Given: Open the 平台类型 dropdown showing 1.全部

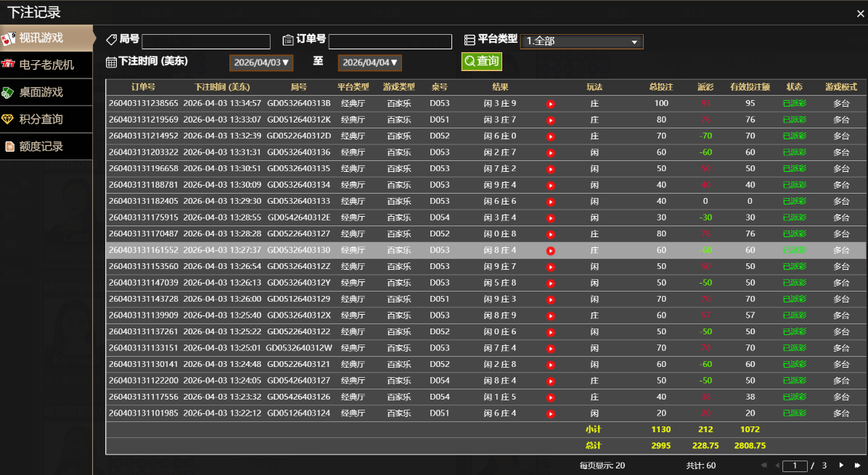Looking at the screenshot, I should [581, 42].
